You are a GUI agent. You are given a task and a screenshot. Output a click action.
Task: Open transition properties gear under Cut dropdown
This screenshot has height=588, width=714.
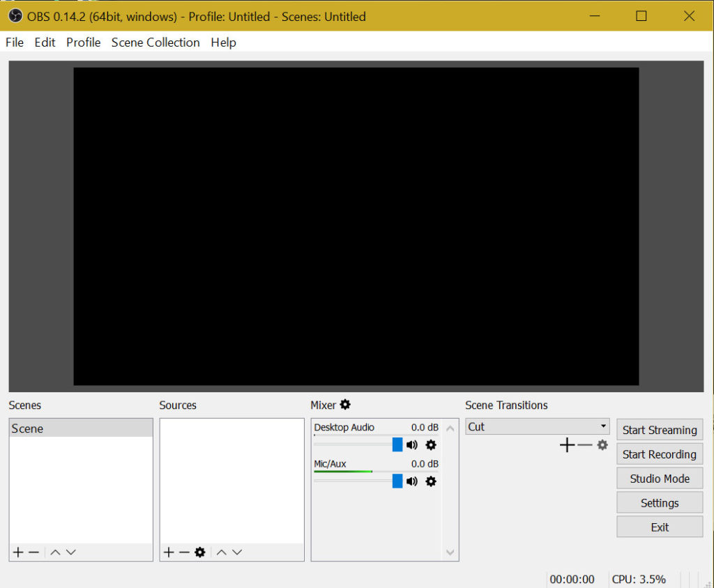coord(602,444)
